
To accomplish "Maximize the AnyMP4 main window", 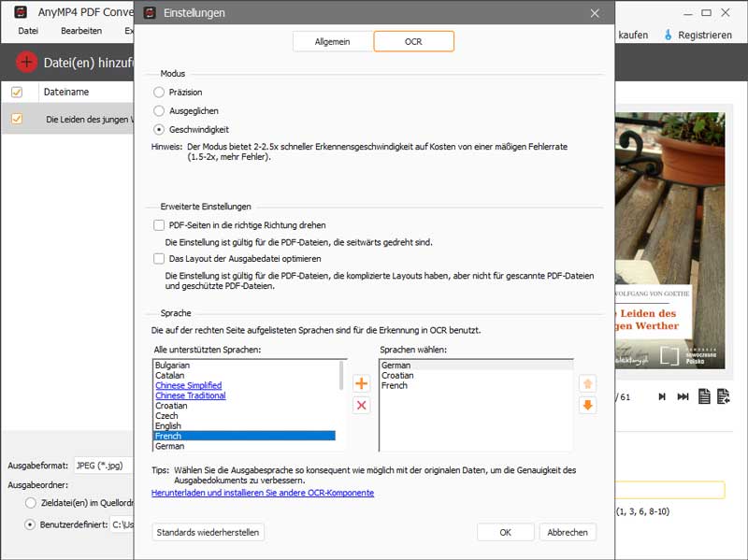I will click(x=706, y=13).
